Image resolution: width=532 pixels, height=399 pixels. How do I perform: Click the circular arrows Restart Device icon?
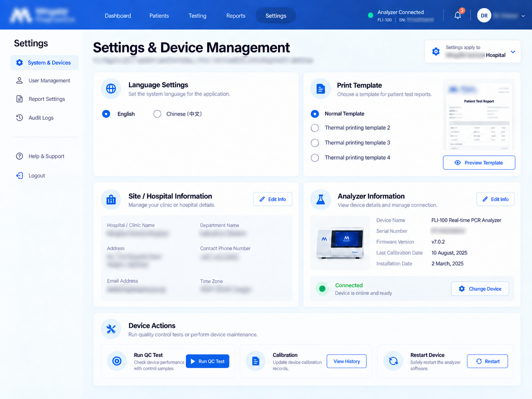tap(393, 361)
